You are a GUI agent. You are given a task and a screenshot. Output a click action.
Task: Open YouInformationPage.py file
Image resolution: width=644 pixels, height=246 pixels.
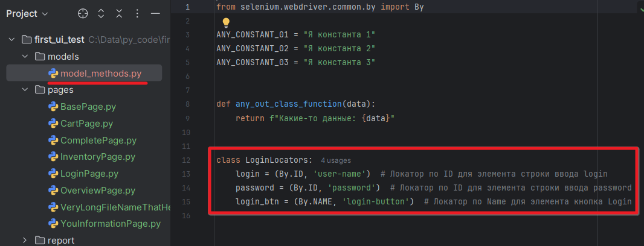110,224
